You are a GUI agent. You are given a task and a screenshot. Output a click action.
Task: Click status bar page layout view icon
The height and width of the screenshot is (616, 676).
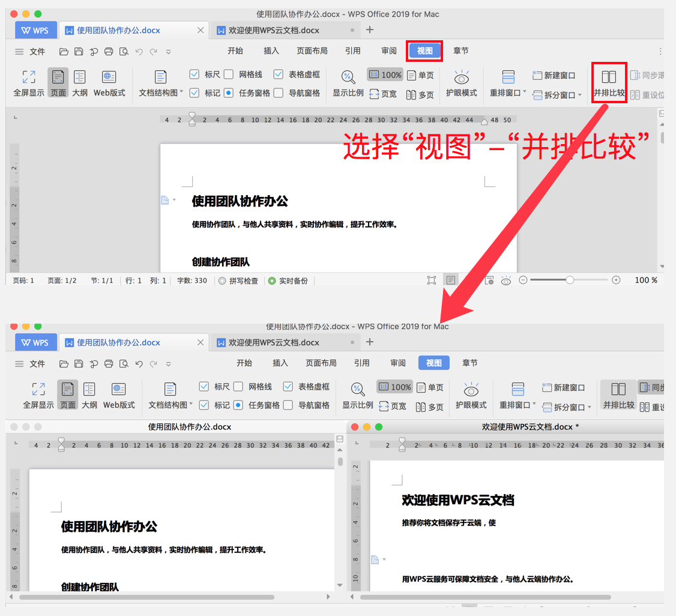450,280
